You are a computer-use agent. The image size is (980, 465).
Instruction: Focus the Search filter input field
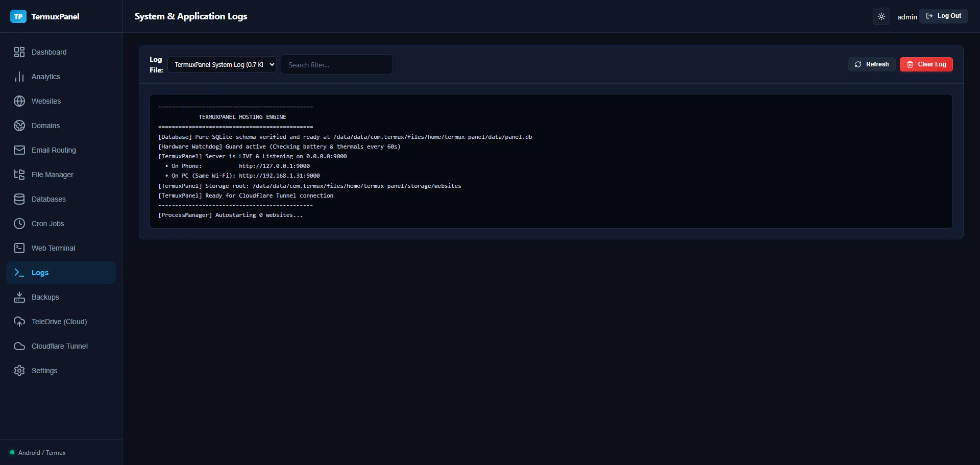click(337, 65)
